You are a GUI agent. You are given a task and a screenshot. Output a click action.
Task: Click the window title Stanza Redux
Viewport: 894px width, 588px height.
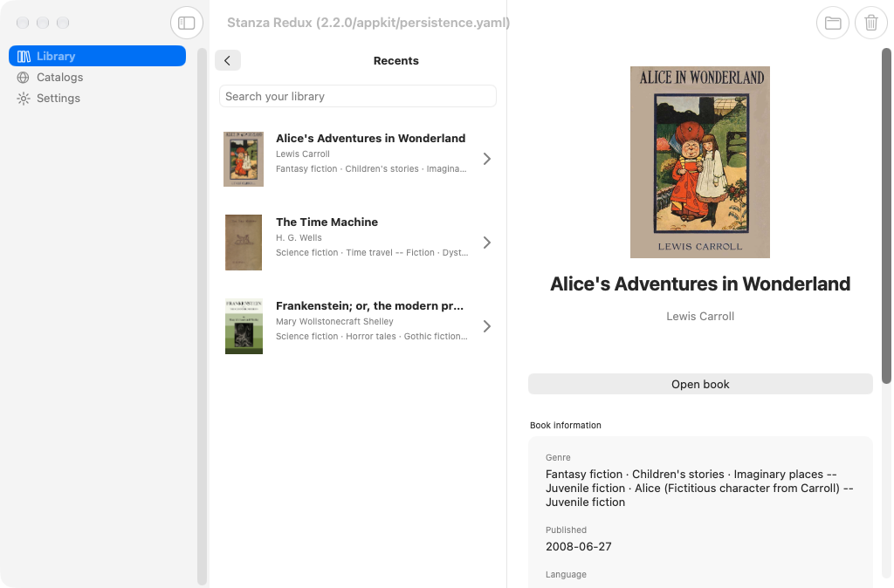368,23
